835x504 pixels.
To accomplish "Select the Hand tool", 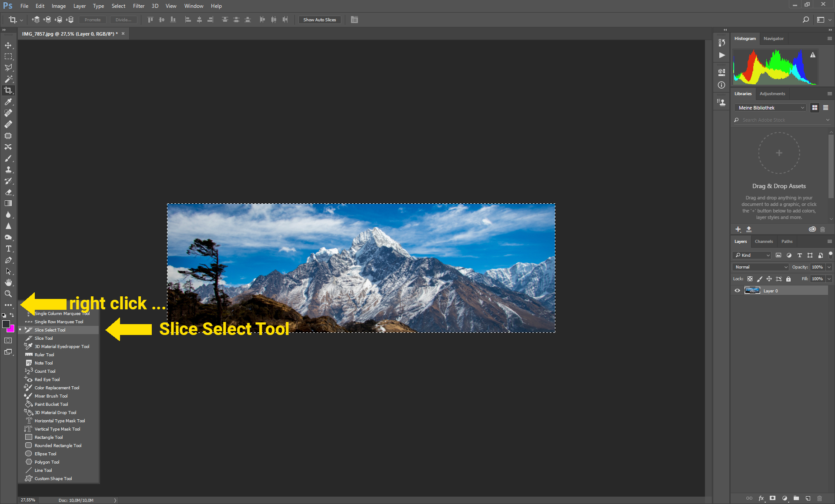I will (8, 282).
